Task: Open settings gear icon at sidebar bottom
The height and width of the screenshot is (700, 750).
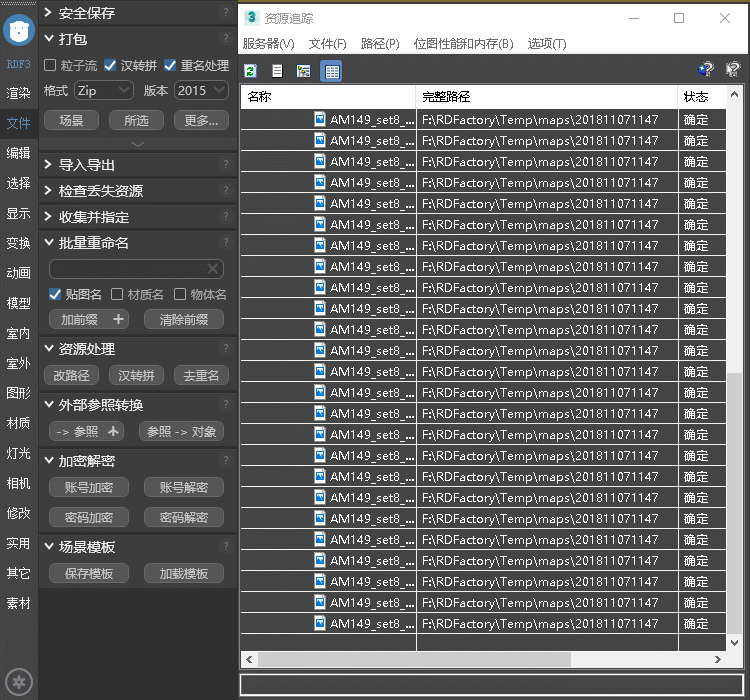Action: (x=19, y=681)
